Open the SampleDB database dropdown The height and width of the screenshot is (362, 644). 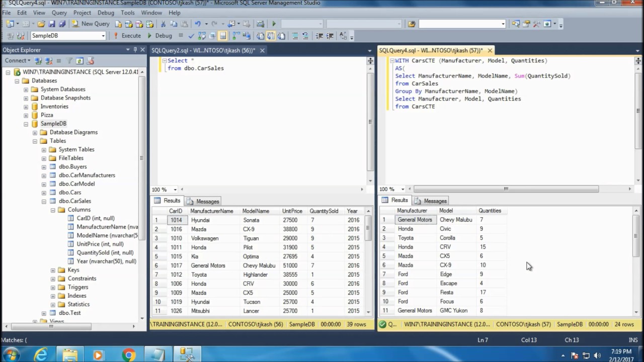[103, 36]
